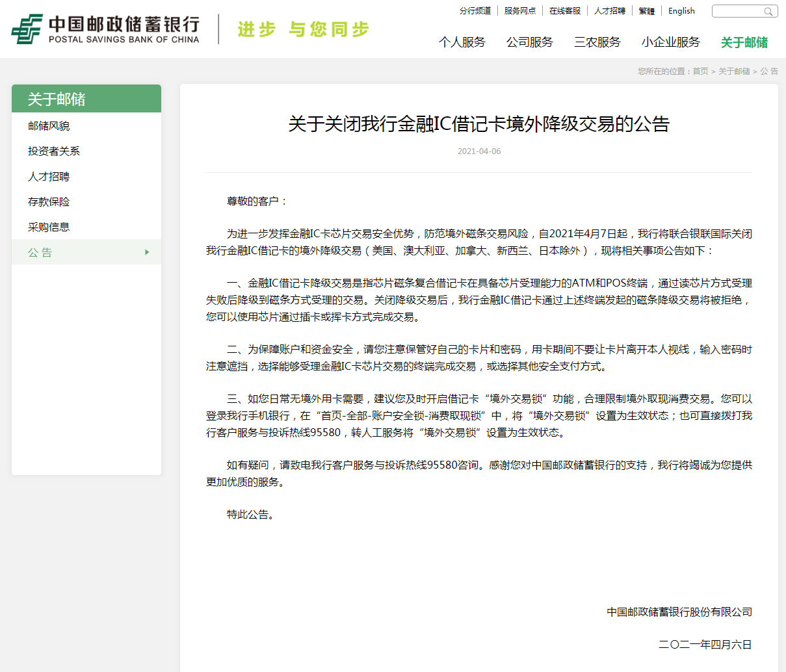Open 三农服务 main menu
Image resolution: width=786 pixels, height=672 pixels.
(597, 42)
